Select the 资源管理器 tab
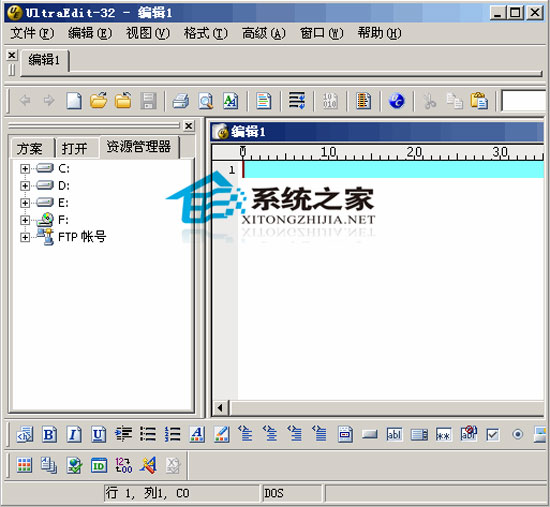550x507 pixels. click(x=139, y=147)
